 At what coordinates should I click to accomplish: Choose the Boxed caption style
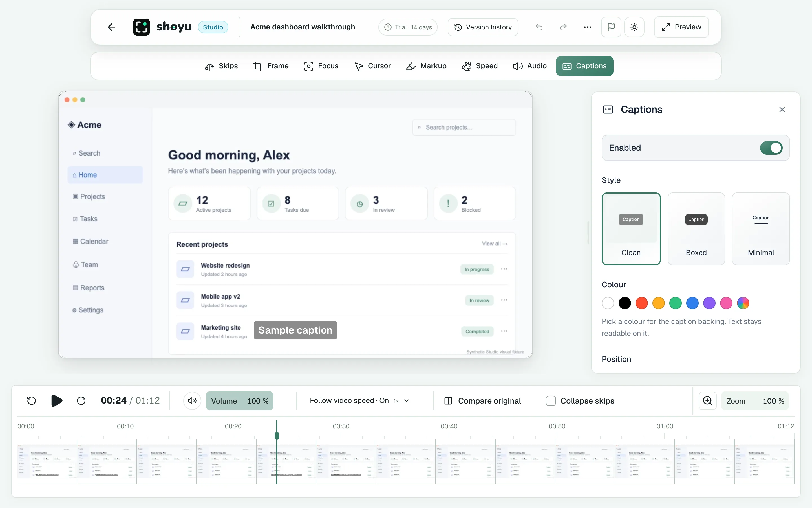point(696,229)
